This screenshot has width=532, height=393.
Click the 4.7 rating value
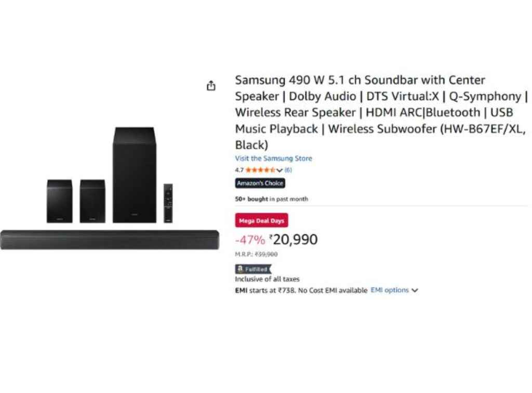(x=238, y=170)
